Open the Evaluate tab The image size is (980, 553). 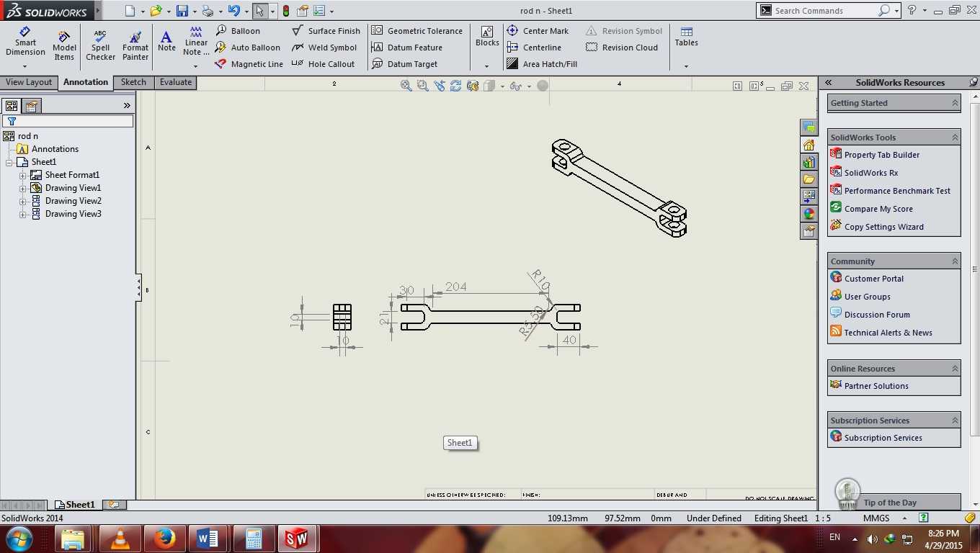[176, 82]
